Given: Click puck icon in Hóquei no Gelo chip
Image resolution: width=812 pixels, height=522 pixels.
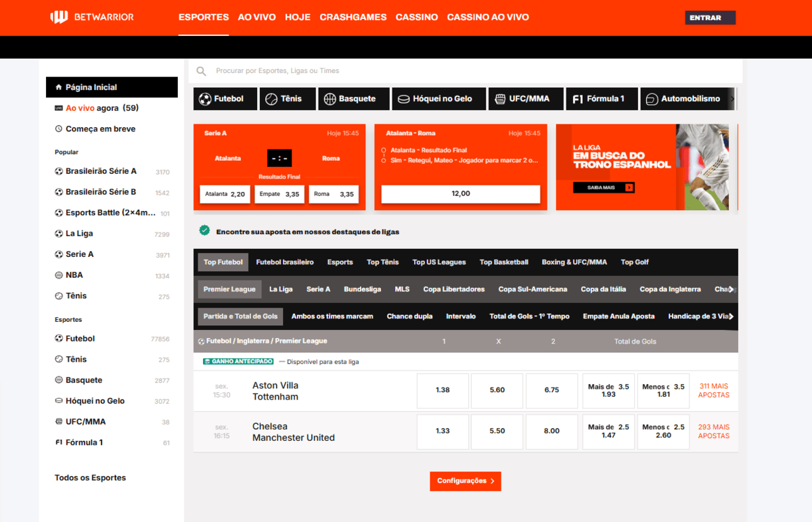Looking at the screenshot, I should coord(403,99).
